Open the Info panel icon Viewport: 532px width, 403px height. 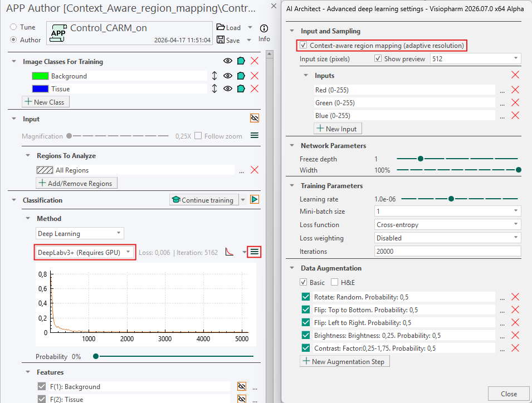pos(263,28)
